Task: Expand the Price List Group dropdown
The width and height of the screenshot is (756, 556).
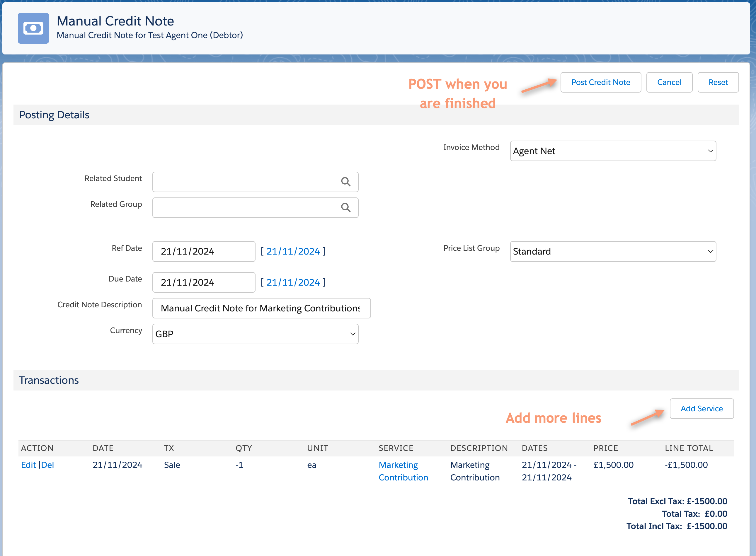Action: 613,251
